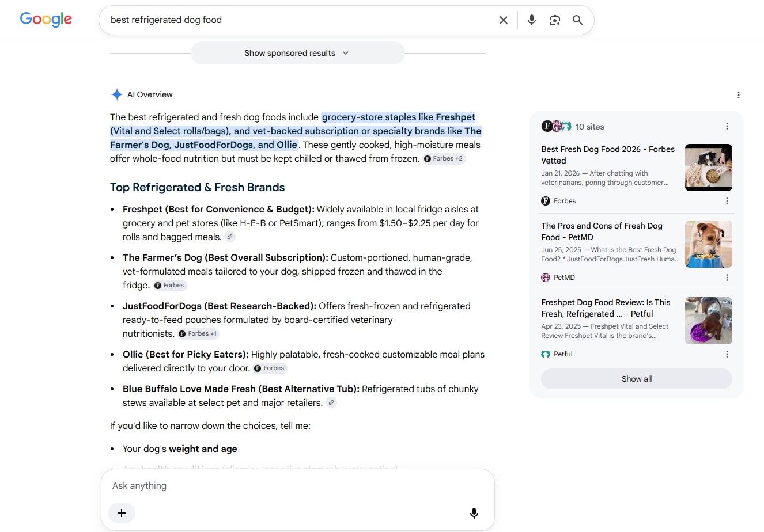
Task: Click the Show all sites button
Action: click(x=637, y=379)
